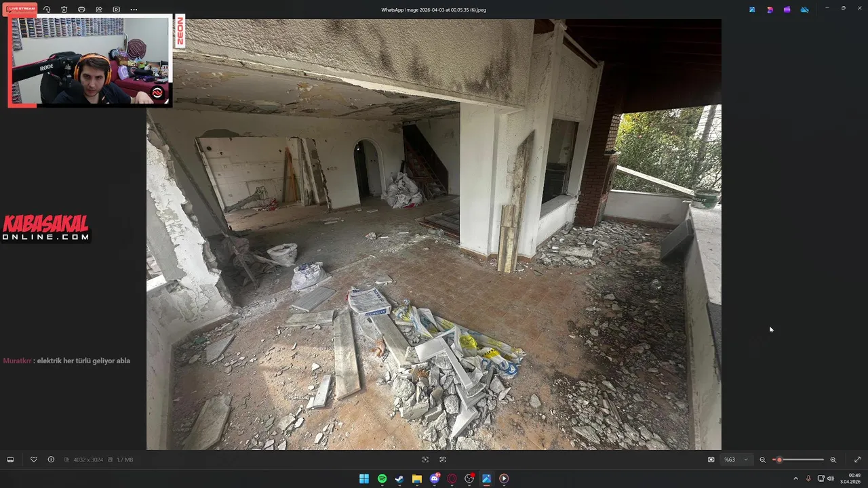
Task: Click the webcam overlay thumbnail
Action: tap(90, 61)
